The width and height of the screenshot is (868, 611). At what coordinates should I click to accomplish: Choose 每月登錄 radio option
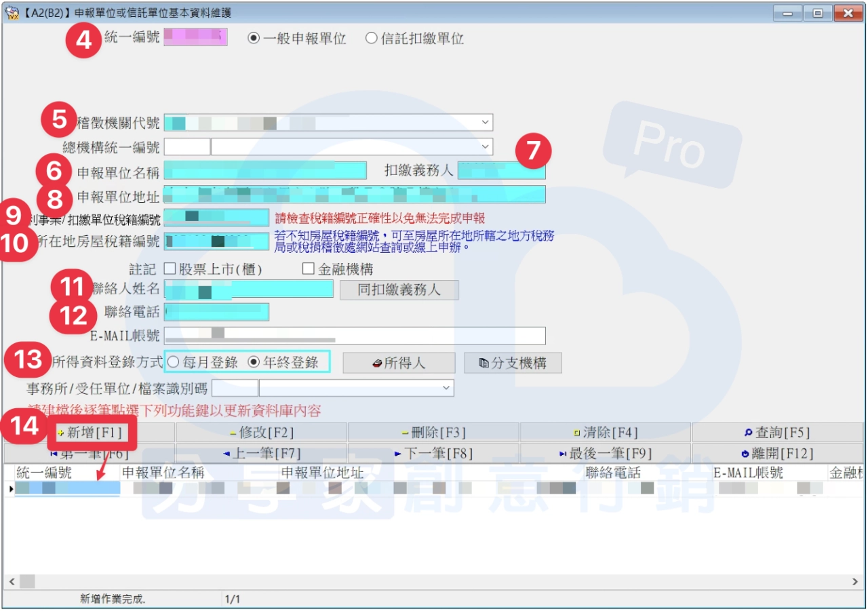(x=173, y=363)
